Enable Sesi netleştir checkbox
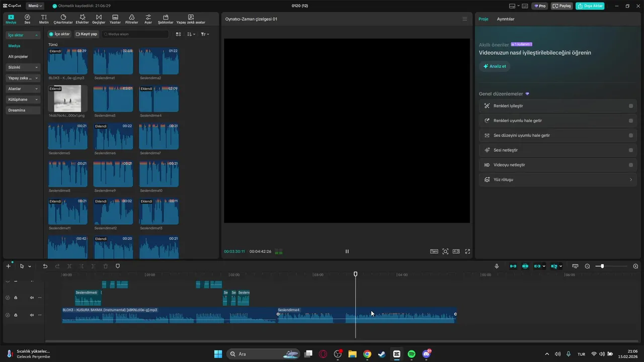 click(631, 150)
